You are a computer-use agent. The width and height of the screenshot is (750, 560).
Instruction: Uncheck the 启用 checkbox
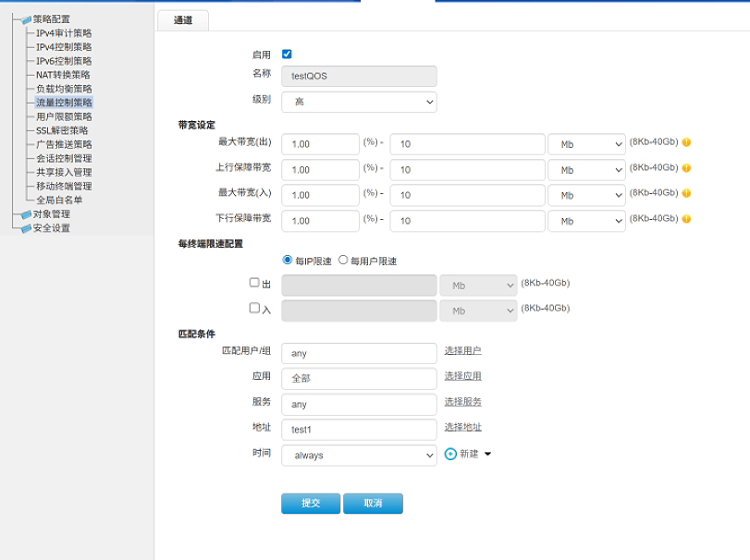(287, 55)
